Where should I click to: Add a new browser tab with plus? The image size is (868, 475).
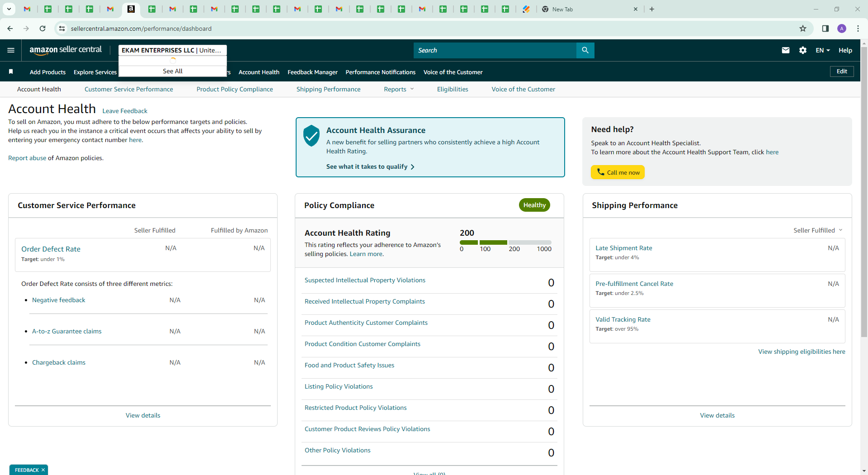(652, 9)
